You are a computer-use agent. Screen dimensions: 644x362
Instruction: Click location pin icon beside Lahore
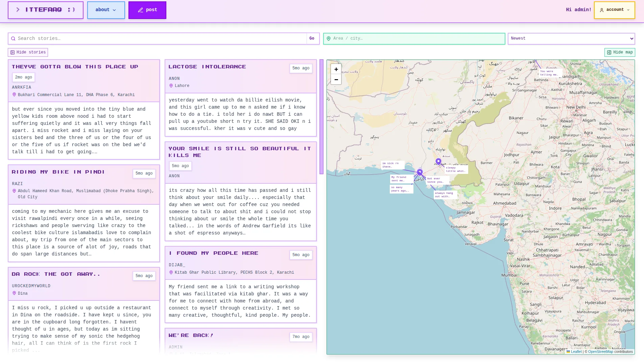171,86
